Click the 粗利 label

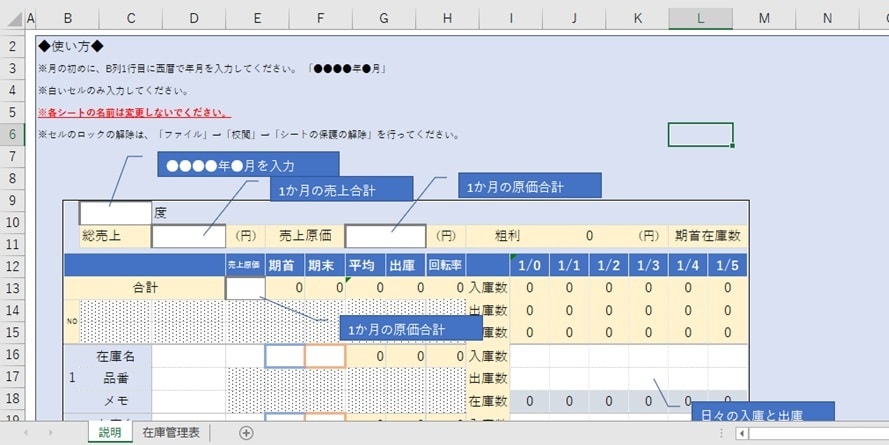[x=506, y=236]
